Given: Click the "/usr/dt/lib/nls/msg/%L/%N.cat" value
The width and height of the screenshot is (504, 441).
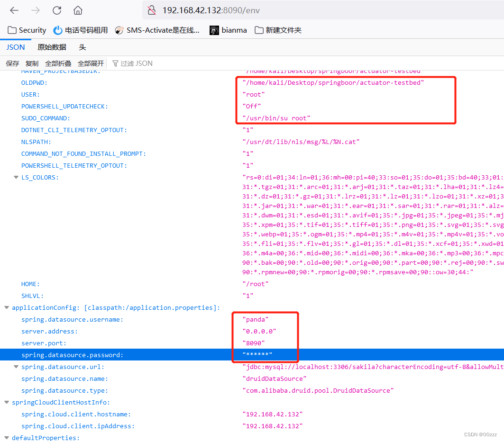Looking at the screenshot, I should click(x=301, y=142).
